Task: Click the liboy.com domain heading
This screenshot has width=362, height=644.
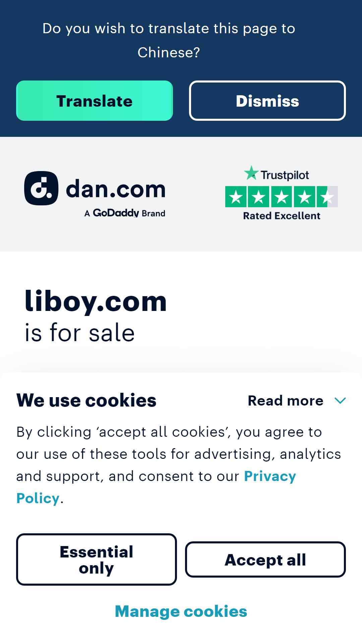Action: (96, 301)
